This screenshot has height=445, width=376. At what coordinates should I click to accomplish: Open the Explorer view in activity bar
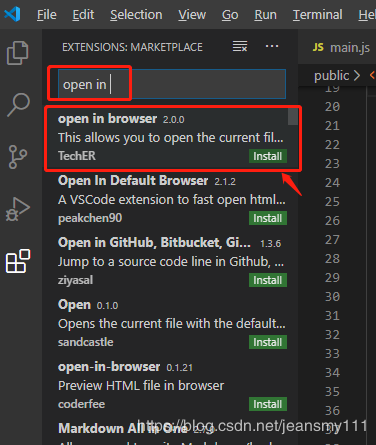pyautogui.click(x=18, y=53)
